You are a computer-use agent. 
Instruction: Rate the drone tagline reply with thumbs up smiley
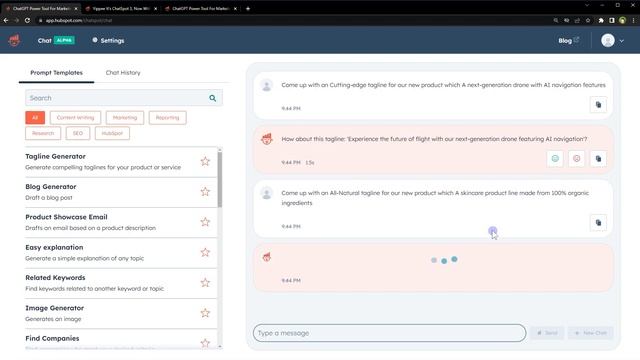click(555, 159)
